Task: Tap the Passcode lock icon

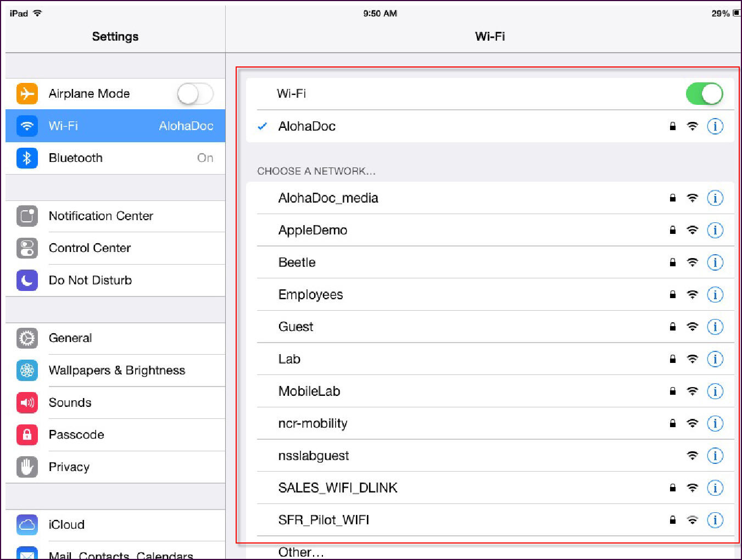Action: click(x=27, y=435)
